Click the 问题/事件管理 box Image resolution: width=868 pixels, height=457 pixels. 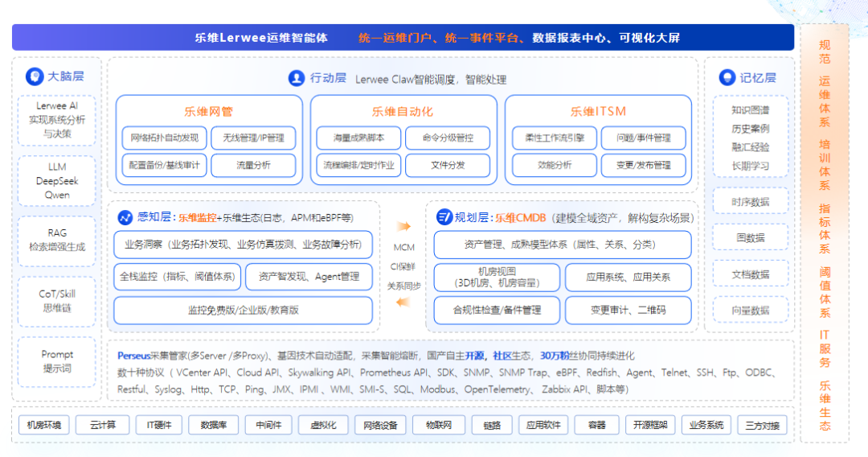pos(643,138)
